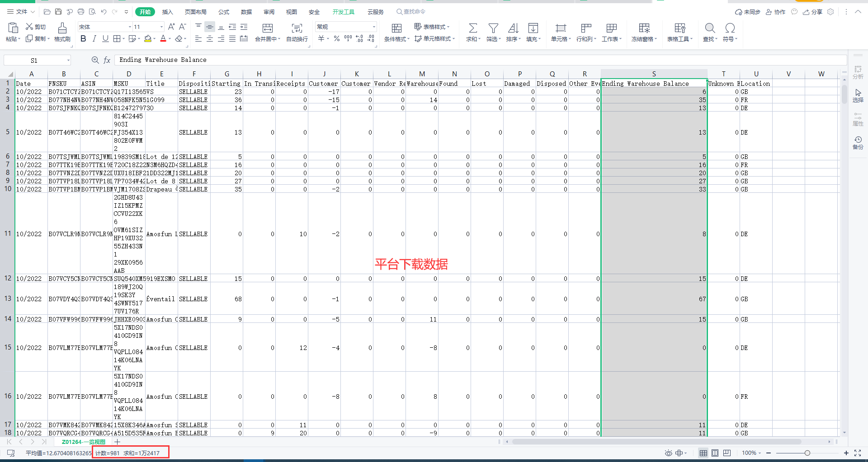
Task: Click the Table Tools (表格工具) icon
Action: tap(679, 28)
